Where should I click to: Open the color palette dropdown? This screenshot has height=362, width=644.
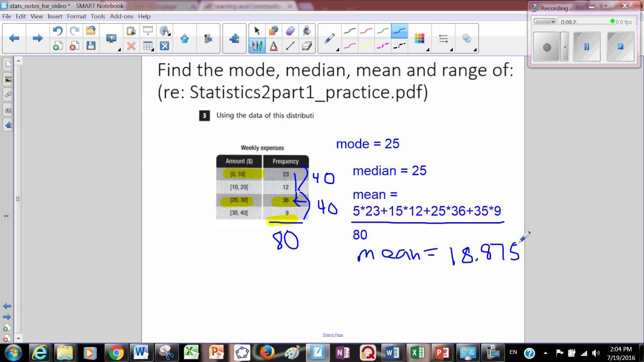(x=420, y=39)
